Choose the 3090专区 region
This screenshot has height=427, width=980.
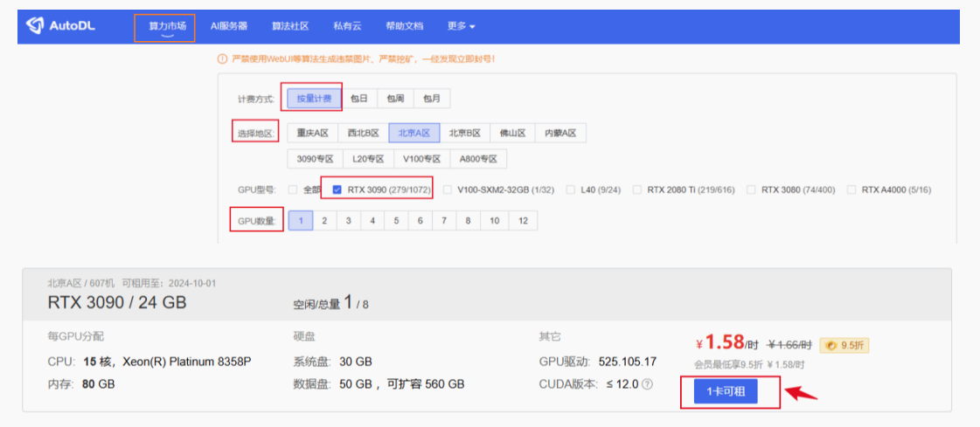tap(315, 159)
